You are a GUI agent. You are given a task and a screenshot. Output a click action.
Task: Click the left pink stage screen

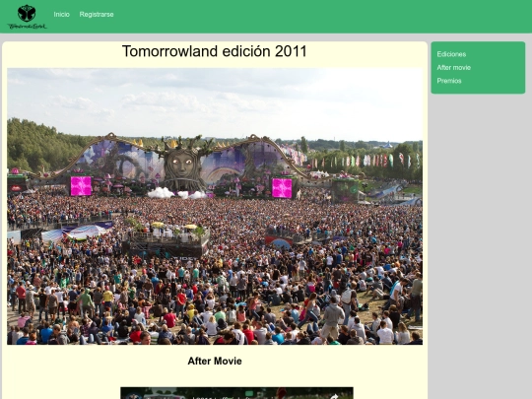[81, 186]
